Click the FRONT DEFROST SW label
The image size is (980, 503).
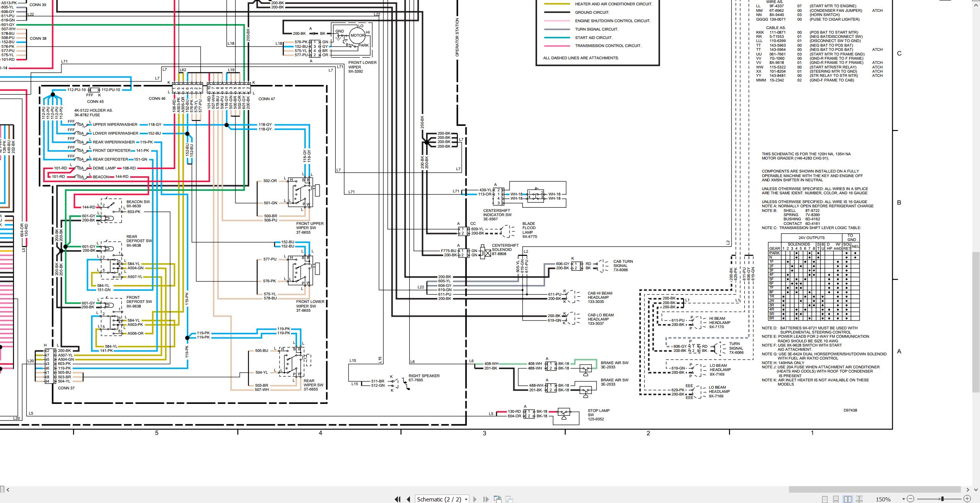[x=139, y=302]
